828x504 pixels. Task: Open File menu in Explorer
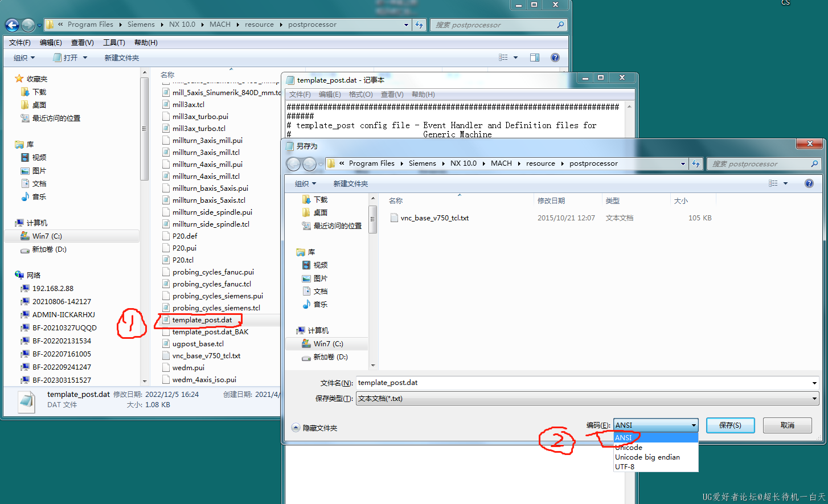click(x=20, y=43)
